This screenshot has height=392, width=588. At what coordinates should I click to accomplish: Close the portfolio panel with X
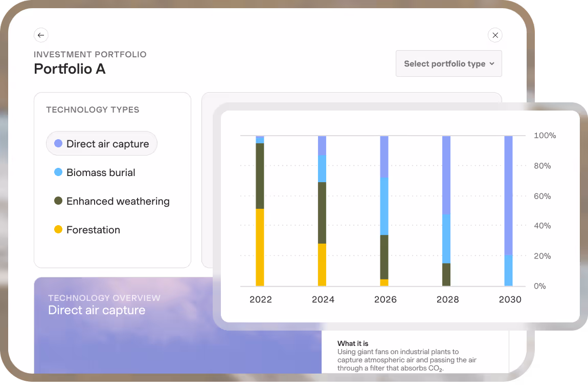pos(495,35)
